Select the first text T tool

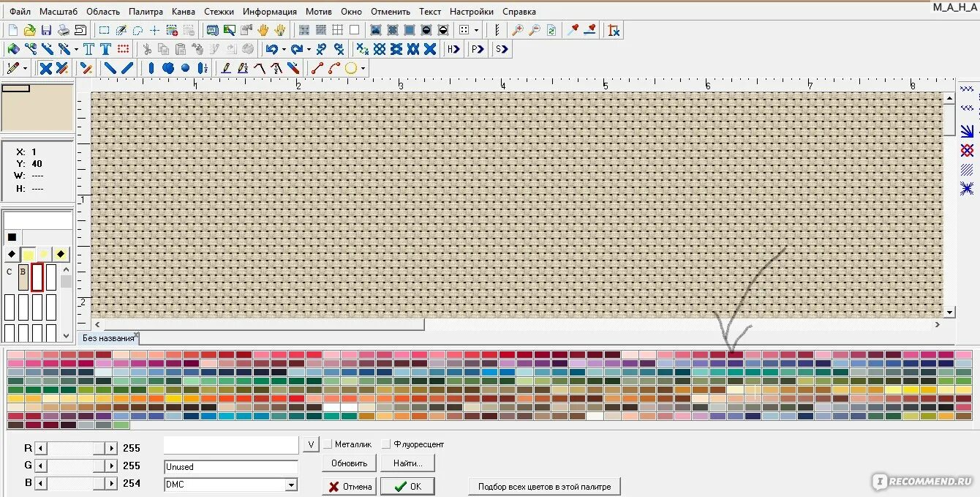[88, 49]
